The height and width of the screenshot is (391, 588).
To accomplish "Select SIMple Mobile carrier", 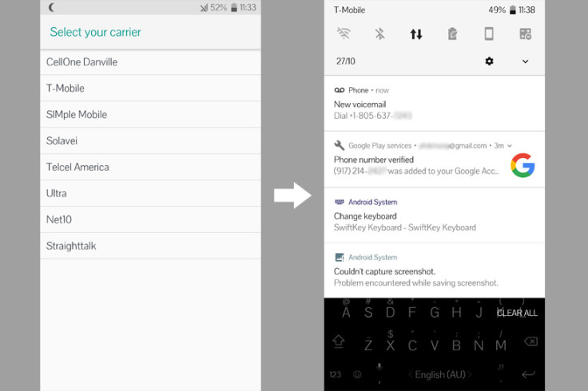I will coord(150,115).
